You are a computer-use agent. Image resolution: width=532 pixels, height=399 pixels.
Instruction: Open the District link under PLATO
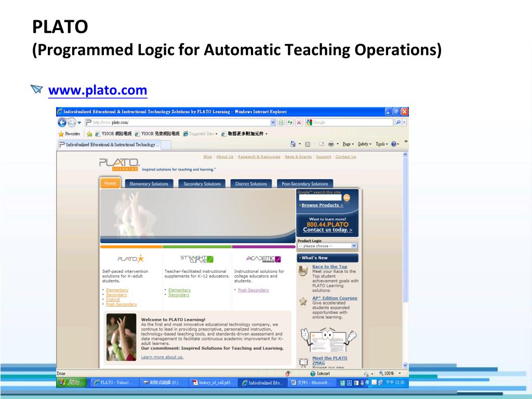pos(113,300)
